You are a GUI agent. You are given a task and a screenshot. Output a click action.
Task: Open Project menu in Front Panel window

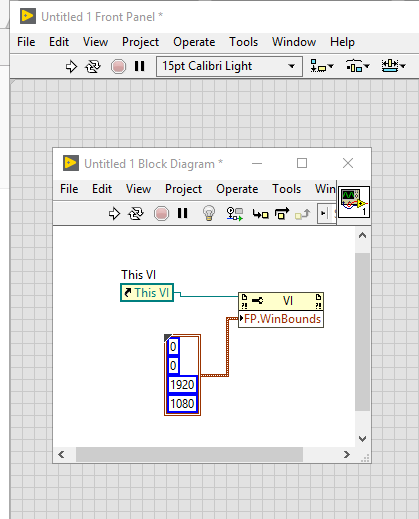click(x=140, y=42)
